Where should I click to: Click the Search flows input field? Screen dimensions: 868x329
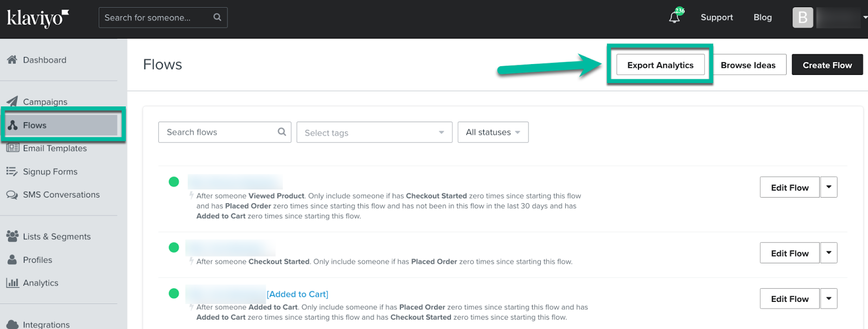point(217,132)
